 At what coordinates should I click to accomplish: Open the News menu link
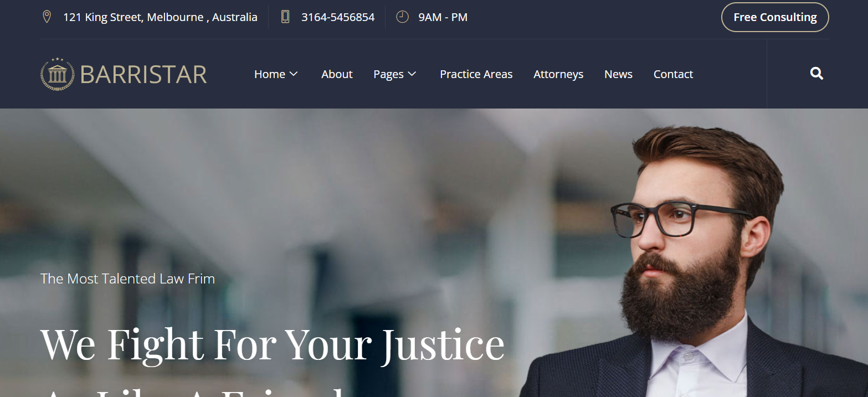(618, 74)
